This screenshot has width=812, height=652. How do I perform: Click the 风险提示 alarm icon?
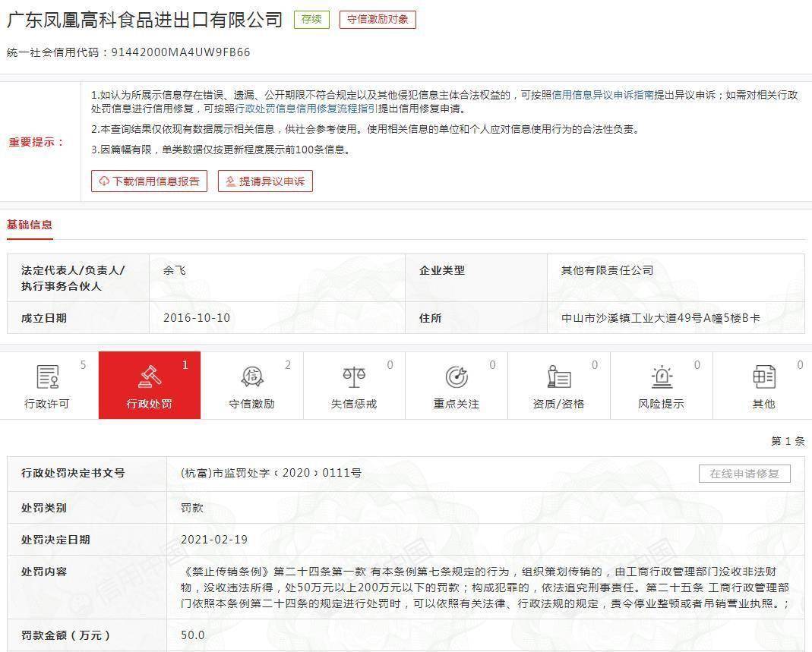662,376
